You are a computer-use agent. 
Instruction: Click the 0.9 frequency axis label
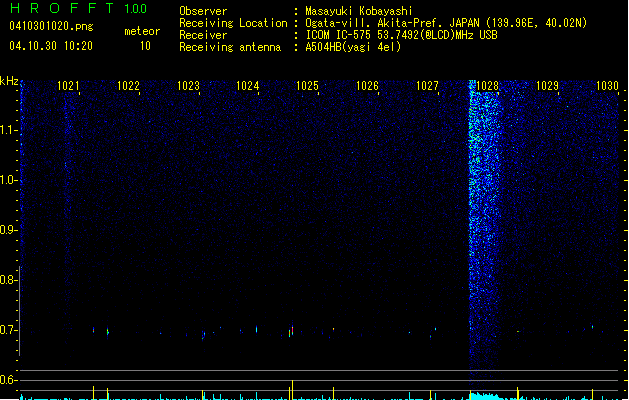click(x=8, y=230)
